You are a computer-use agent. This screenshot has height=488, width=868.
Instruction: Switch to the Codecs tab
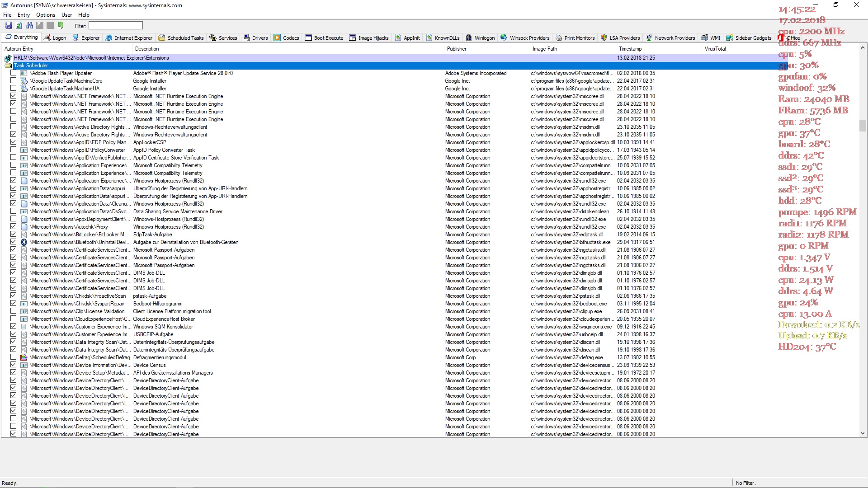pos(287,38)
